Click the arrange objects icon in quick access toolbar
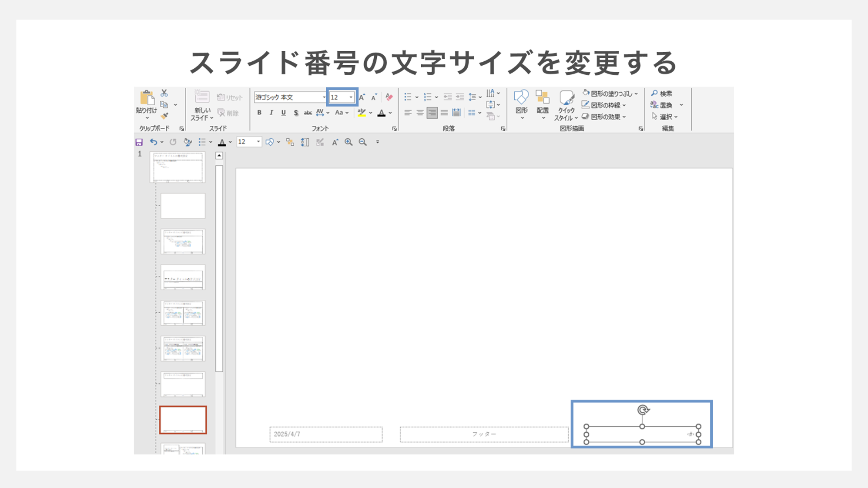 coord(290,142)
